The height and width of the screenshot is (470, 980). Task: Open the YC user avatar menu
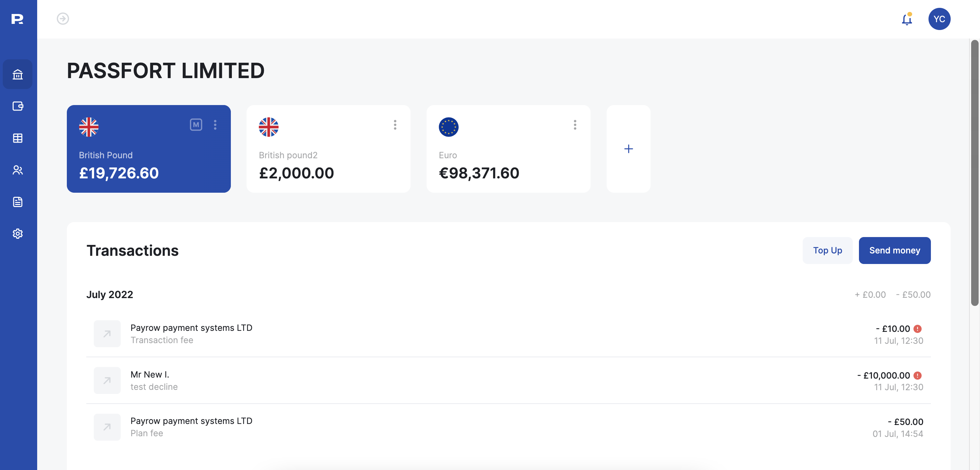[x=939, y=19]
